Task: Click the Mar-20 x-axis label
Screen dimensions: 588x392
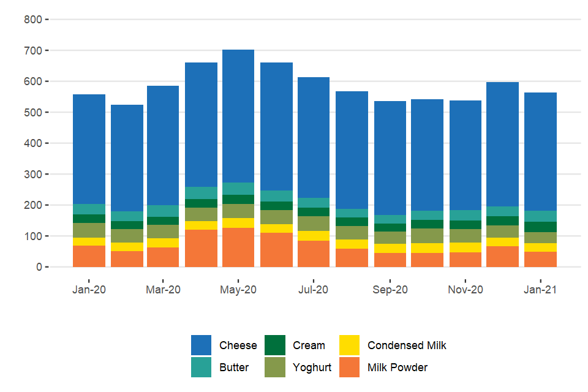Action: [164, 290]
